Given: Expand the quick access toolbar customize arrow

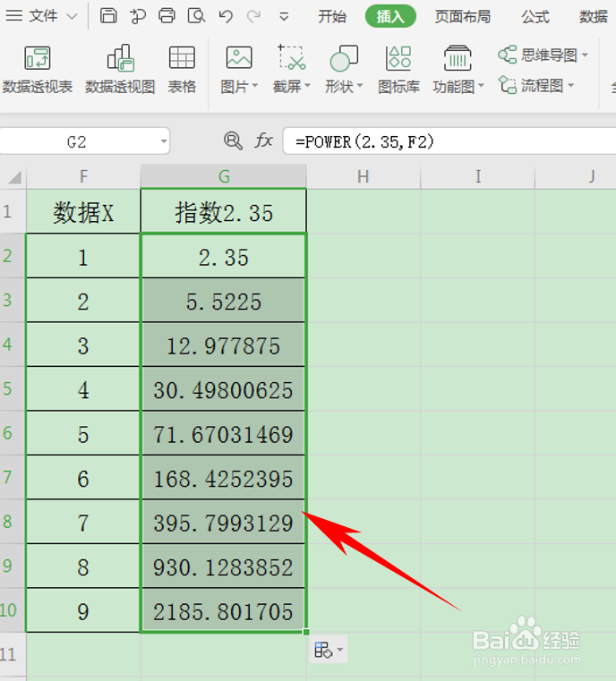Looking at the screenshot, I should pyautogui.click(x=284, y=17).
